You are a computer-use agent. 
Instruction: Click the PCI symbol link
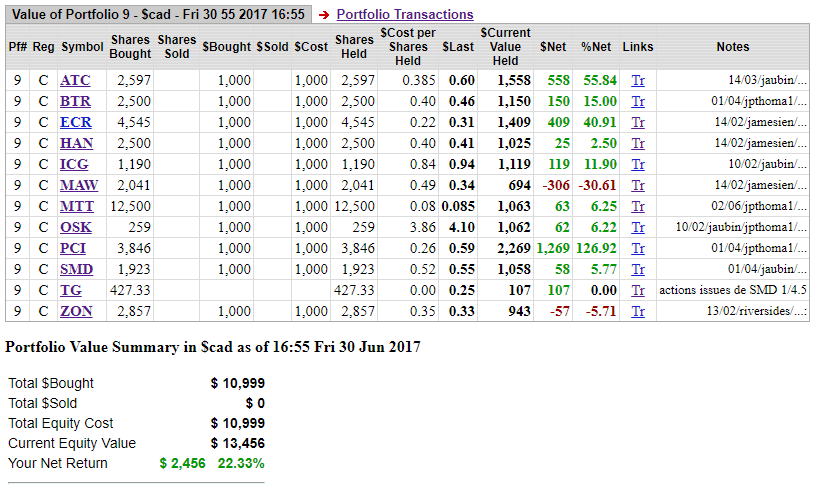point(74,248)
